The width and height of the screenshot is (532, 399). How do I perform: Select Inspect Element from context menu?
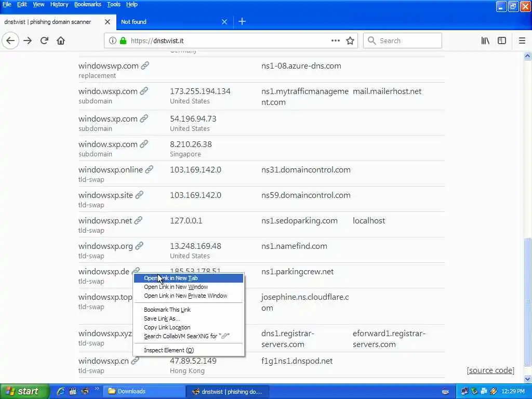point(188,350)
